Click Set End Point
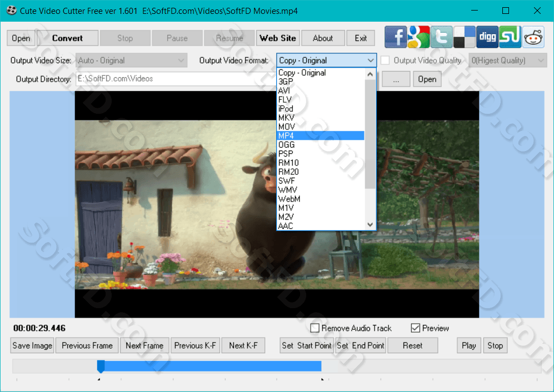The width and height of the screenshot is (554, 392). [x=361, y=345]
